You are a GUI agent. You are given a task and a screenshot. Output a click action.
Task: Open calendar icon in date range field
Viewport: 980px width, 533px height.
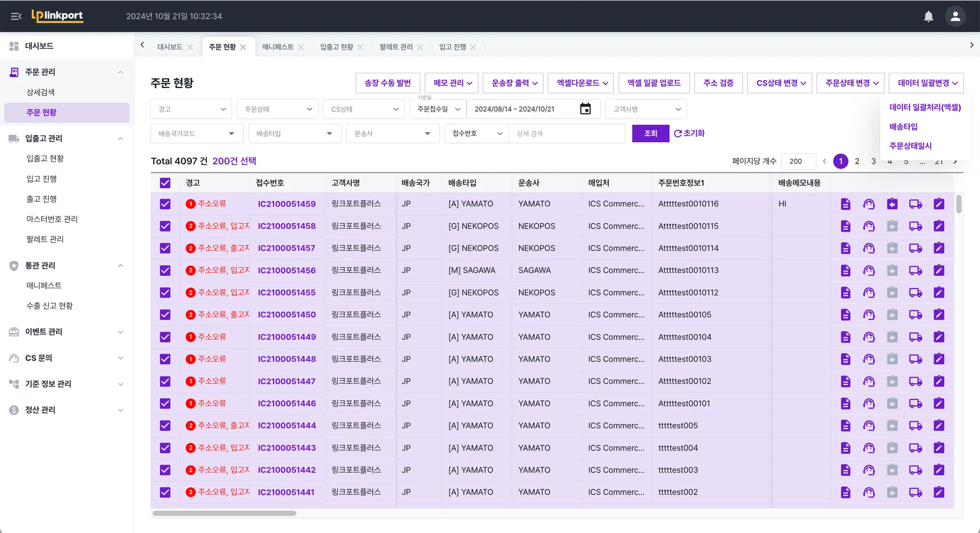click(x=585, y=109)
